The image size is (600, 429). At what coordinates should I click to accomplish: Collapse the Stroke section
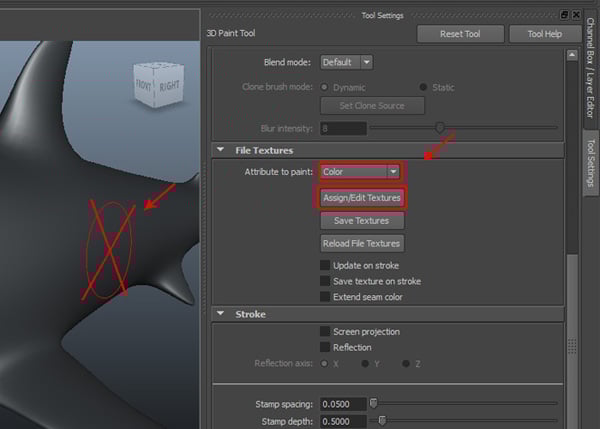(220, 314)
